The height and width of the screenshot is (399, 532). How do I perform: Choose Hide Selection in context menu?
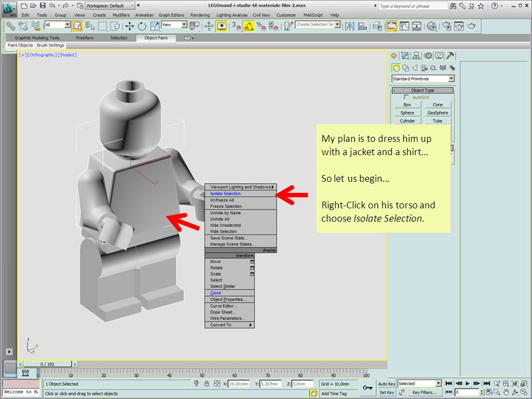pos(241,232)
